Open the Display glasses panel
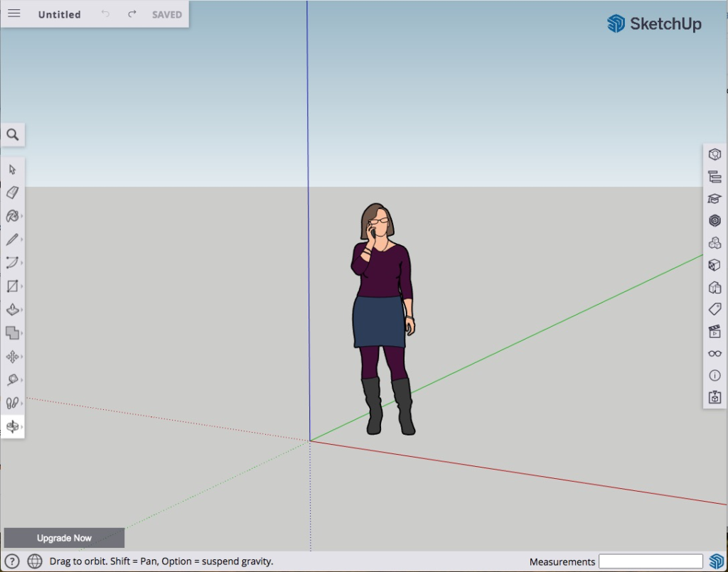 pos(714,353)
